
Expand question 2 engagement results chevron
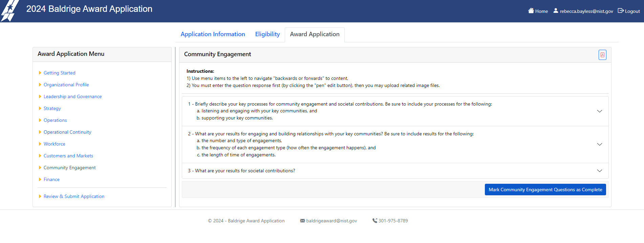tap(599, 145)
